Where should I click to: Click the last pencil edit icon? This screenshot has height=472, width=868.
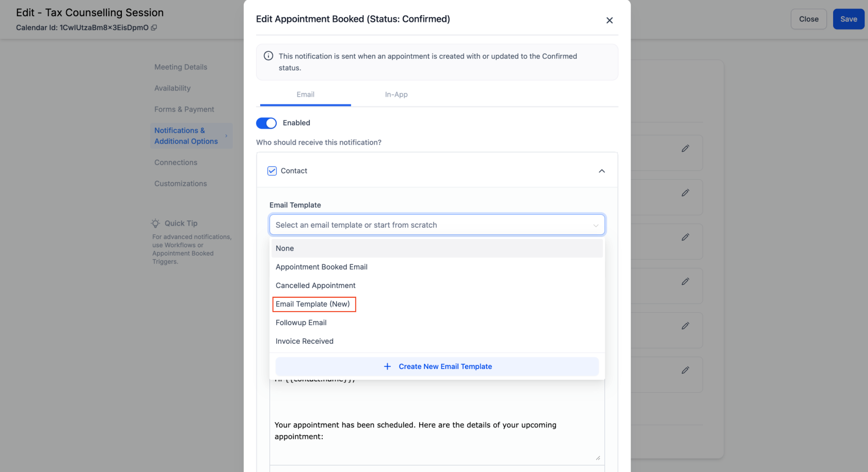[685, 370]
